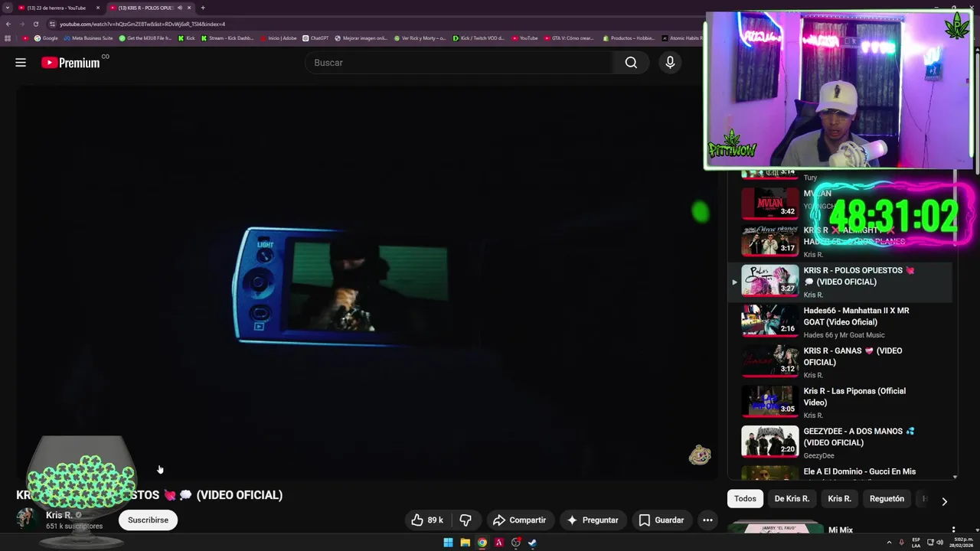Open File Explorer from the taskbar
Viewport: 980px width, 551px height.
point(465,543)
